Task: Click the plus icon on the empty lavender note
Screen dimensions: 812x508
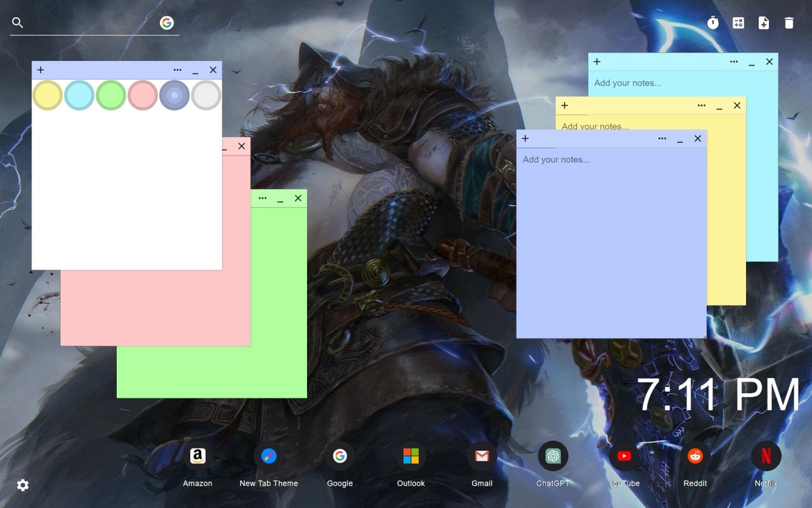Action: [525, 138]
